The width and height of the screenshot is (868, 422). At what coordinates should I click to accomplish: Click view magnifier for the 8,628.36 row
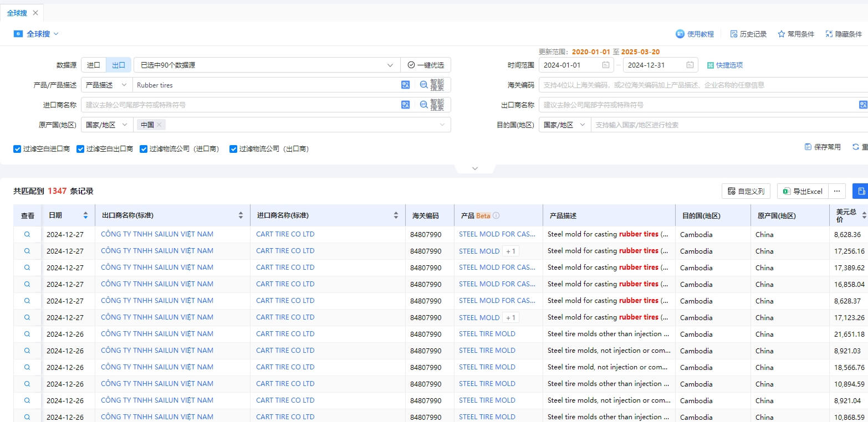27,234
